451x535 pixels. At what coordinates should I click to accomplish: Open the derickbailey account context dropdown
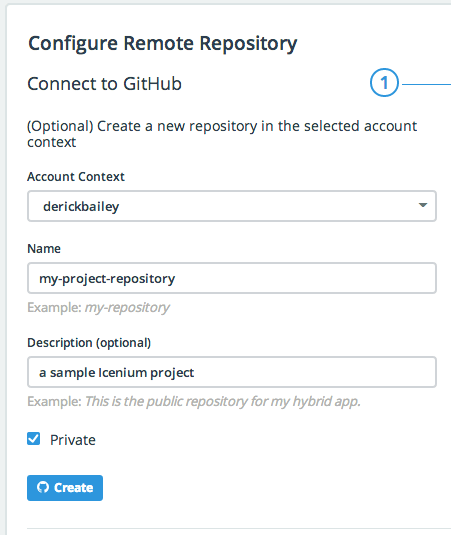coord(232,206)
